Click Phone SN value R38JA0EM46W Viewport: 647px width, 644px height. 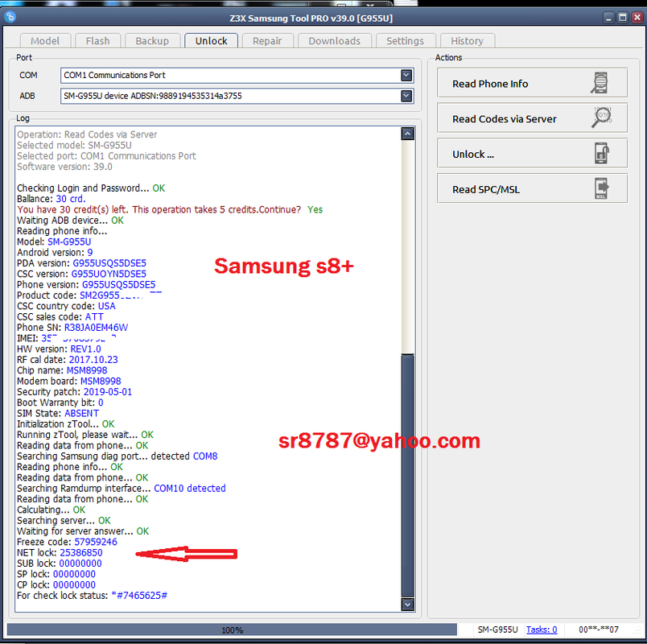[96, 328]
